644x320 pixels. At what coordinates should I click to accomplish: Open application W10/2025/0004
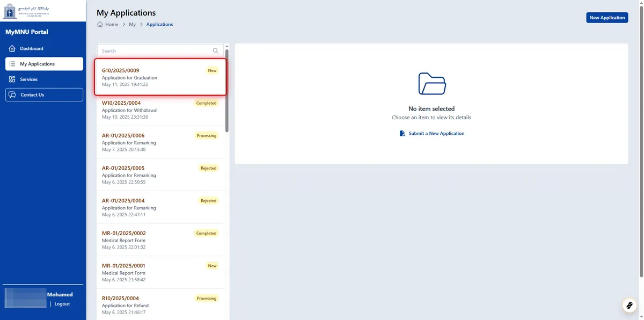point(160,110)
